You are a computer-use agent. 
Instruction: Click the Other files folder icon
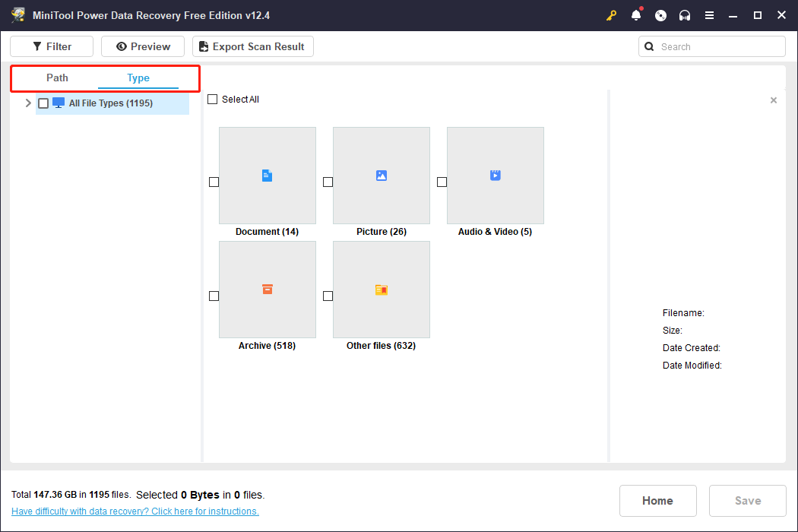tap(382, 290)
